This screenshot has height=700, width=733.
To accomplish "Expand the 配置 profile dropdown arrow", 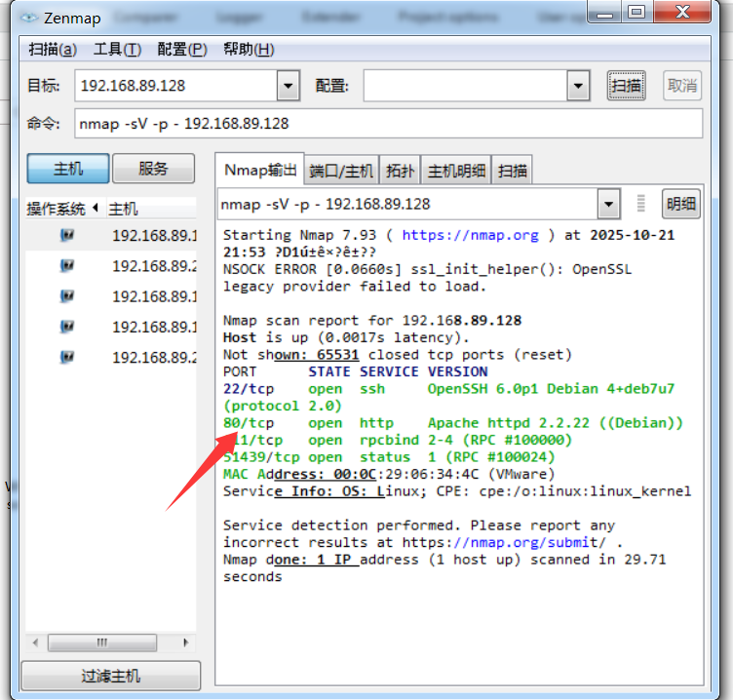I will point(578,86).
